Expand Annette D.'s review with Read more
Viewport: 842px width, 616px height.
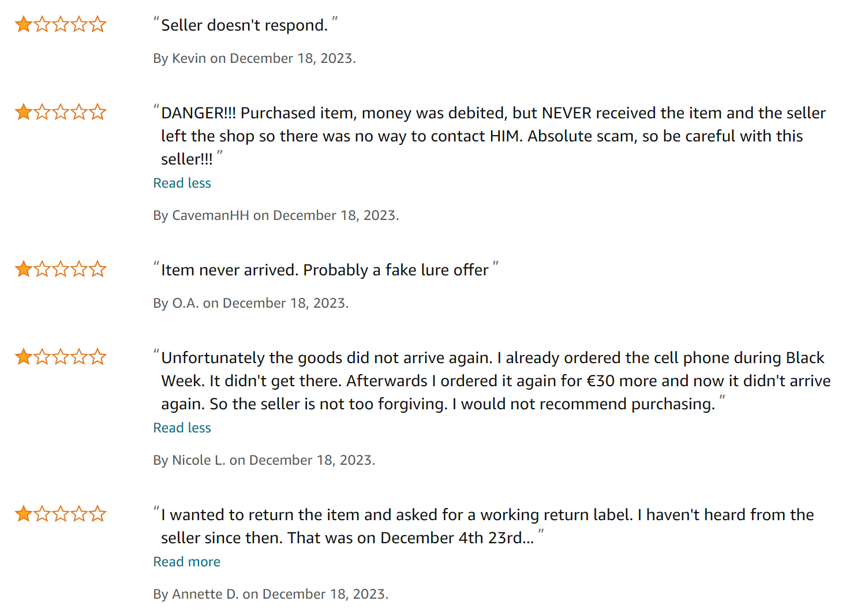[x=186, y=562]
